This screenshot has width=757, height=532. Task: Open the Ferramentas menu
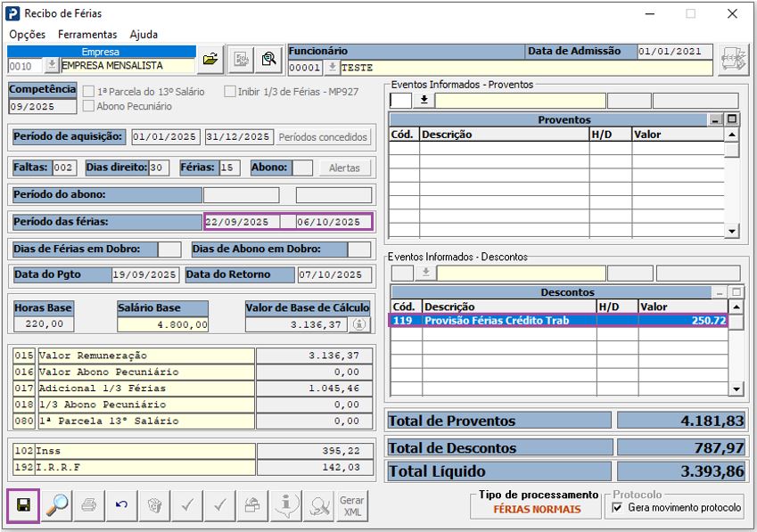pyautogui.click(x=87, y=35)
